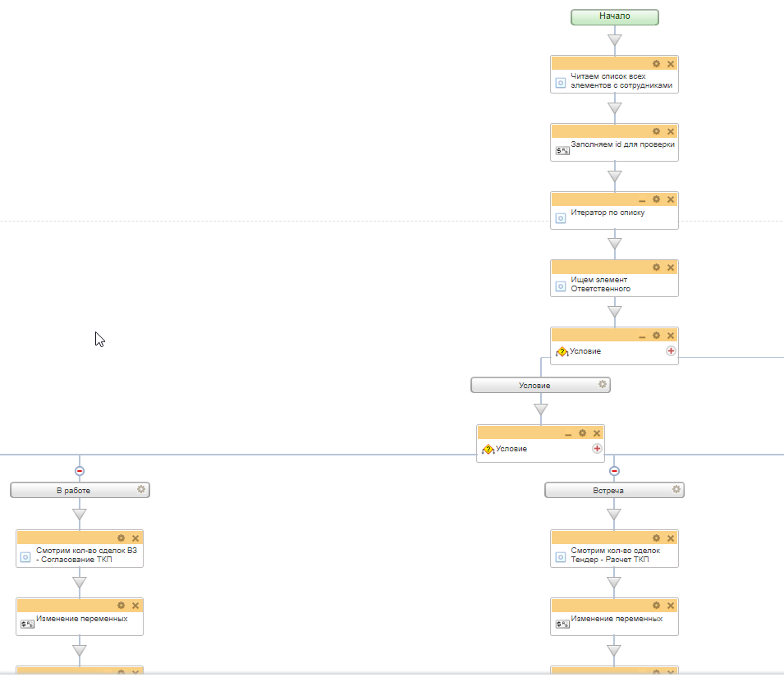Open settings of right 'Изменение переменных' block
The image size is (784, 677).
(656, 606)
